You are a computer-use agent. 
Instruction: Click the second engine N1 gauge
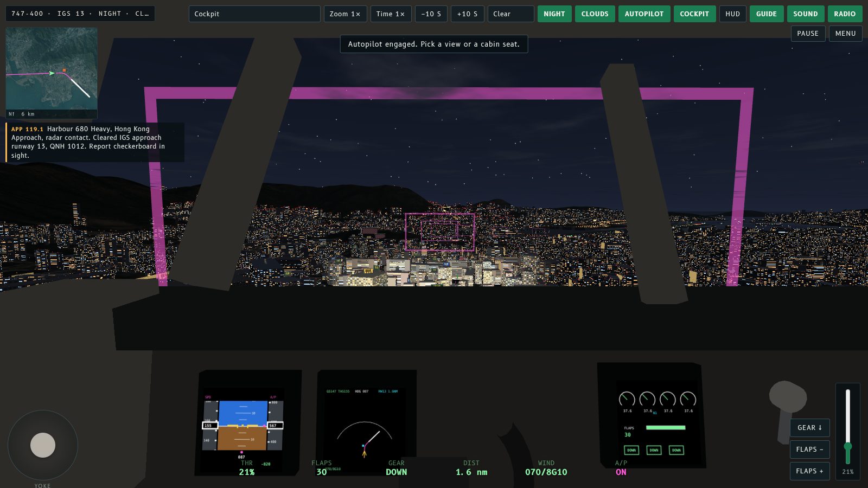(x=647, y=400)
